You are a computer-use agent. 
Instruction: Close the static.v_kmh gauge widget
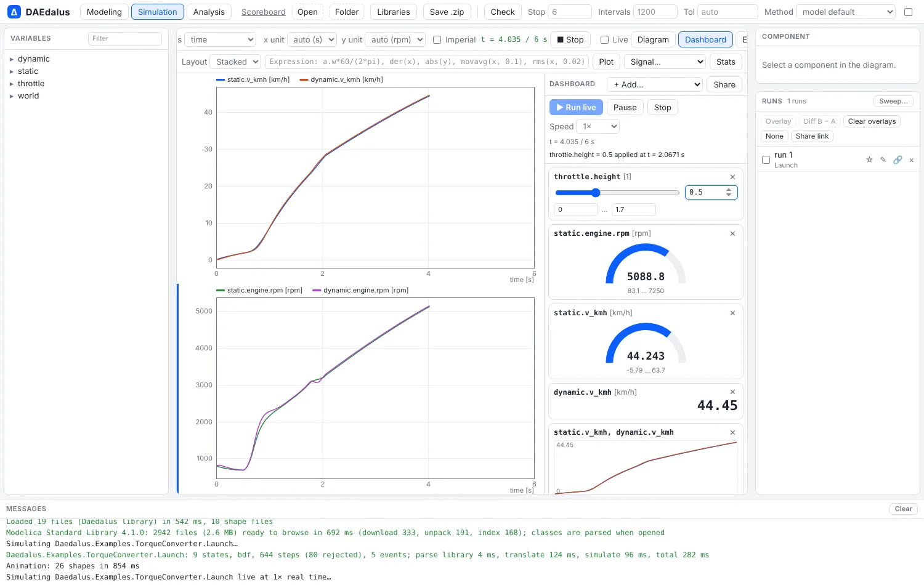(x=732, y=313)
